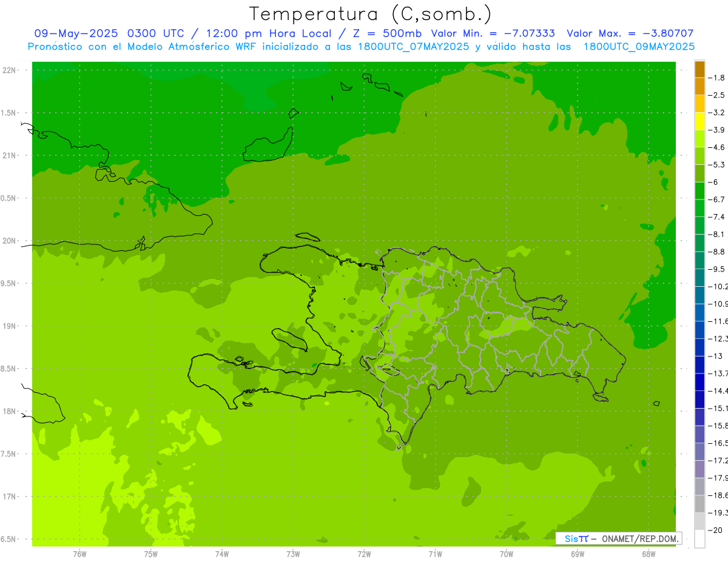Click the 76W longitude label
This screenshot has height=562, width=728.
[x=79, y=554]
